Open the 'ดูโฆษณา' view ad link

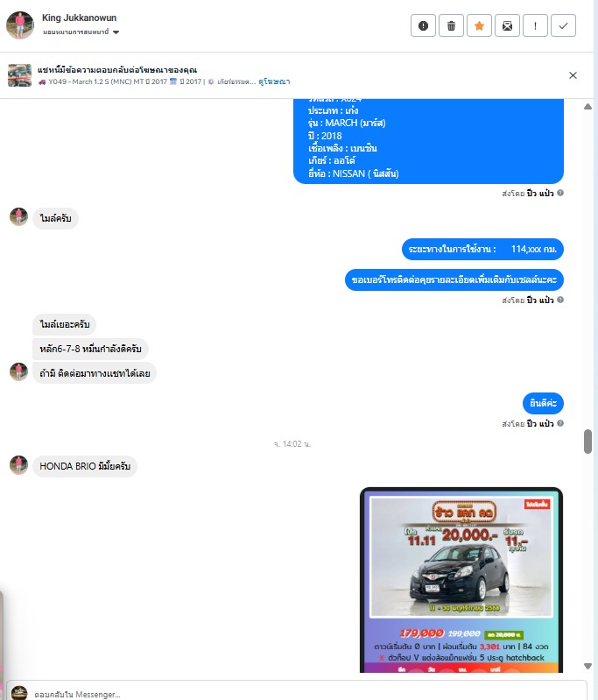(x=274, y=81)
